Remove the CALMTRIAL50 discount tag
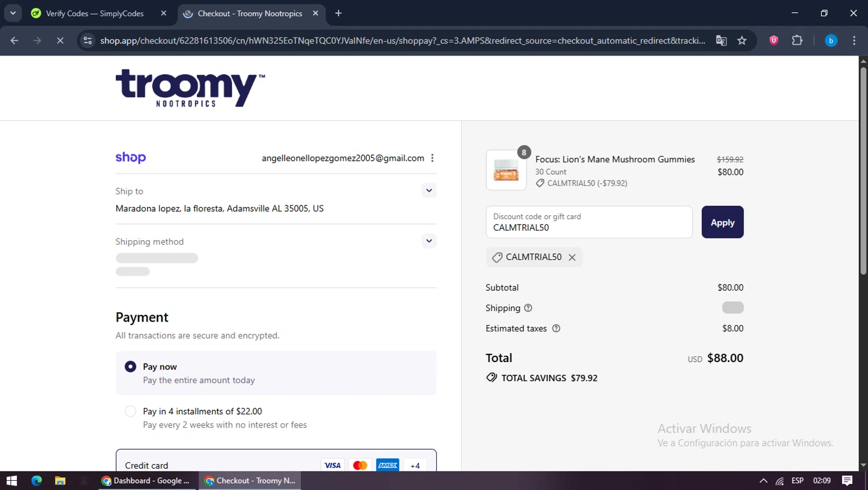The image size is (868, 490). (572, 257)
